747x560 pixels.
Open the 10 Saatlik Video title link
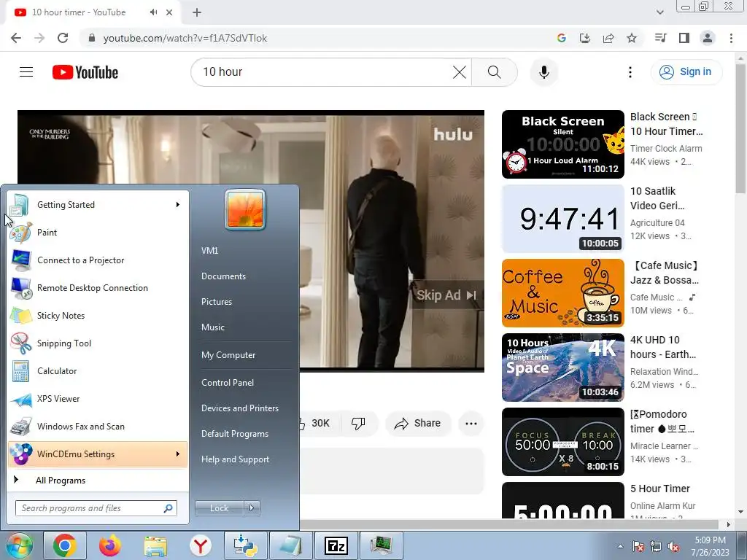click(657, 198)
